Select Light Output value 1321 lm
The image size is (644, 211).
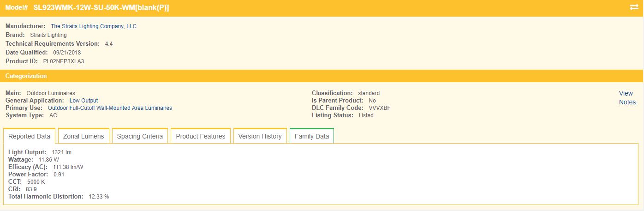pos(61,152)
